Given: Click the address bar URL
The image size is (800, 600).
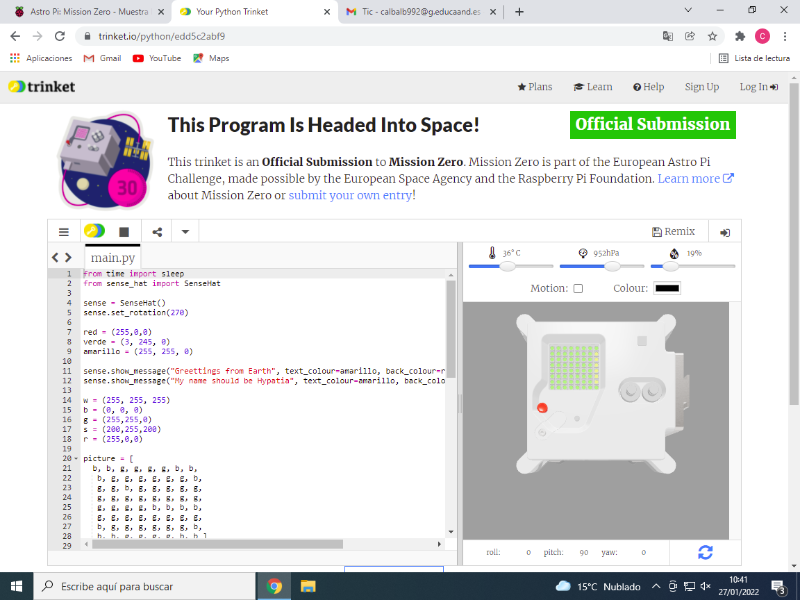Looking at the screenshot, I should tap(162, 36).
